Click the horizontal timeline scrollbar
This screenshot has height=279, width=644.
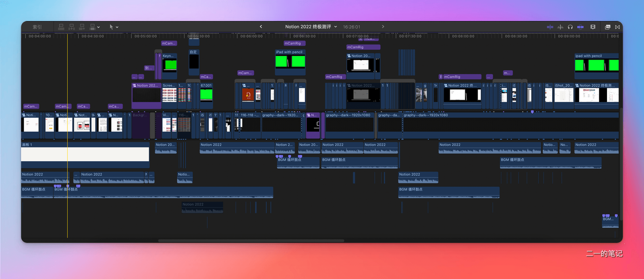click(251, 241)
